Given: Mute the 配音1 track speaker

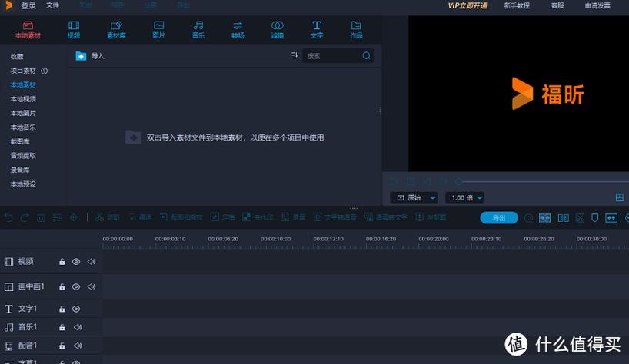Looking at the screenshot, I should pos(78,345).
